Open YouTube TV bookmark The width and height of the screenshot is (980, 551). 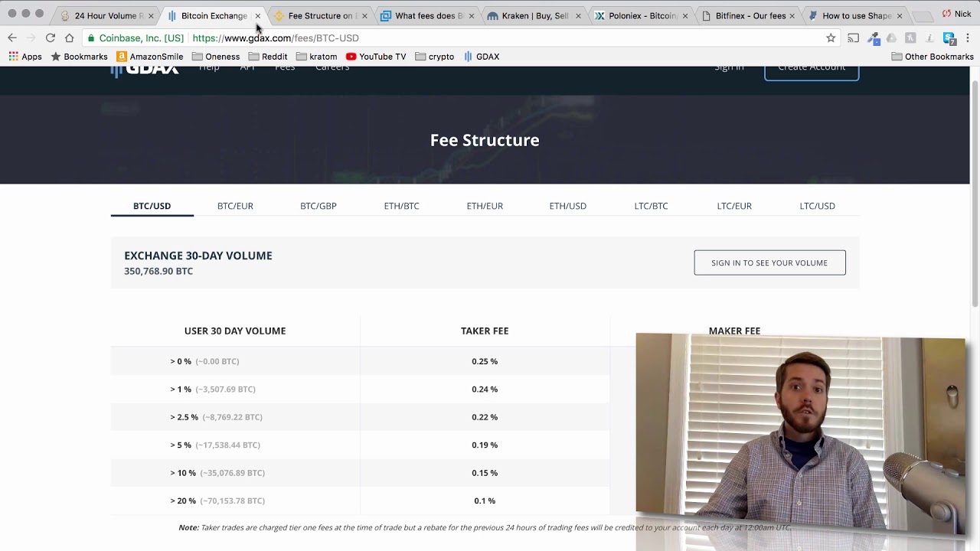pos(375,57)
